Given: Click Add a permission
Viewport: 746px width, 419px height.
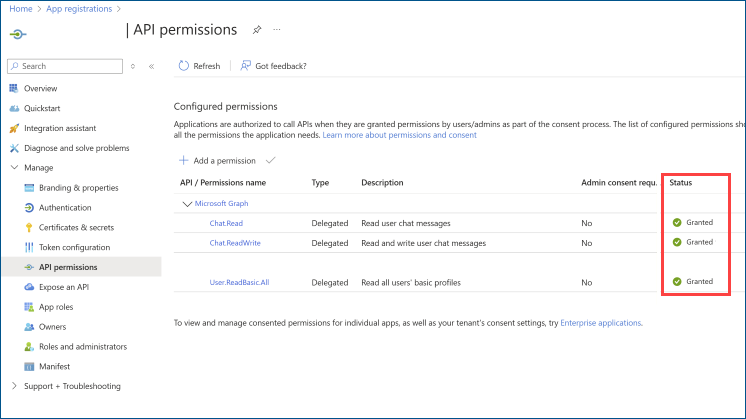Looking at the screenshot, I should (217, 161).
